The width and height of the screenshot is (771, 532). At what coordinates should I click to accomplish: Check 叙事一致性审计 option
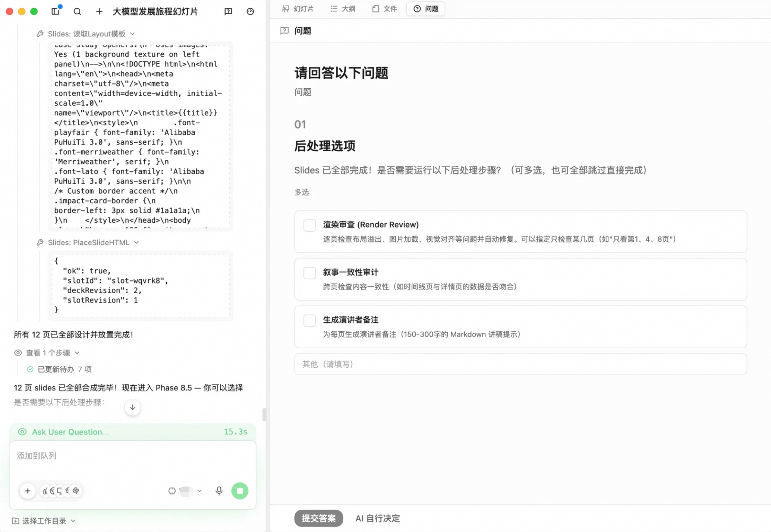click(x=309, y=273)
